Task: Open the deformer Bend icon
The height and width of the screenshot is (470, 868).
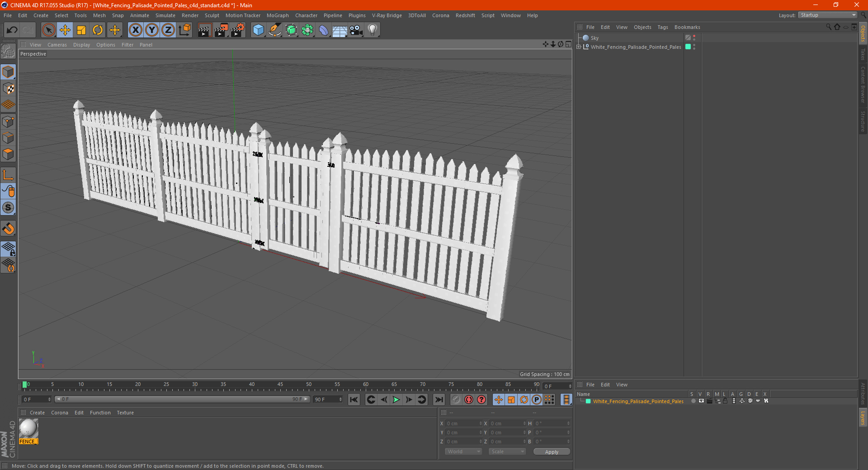Action: click(324, 30)
